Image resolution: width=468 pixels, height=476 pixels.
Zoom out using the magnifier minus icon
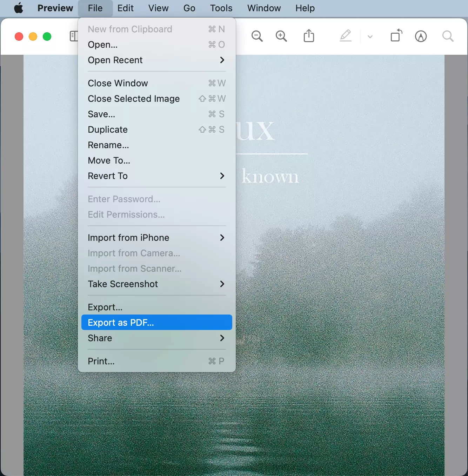tap(257, 36)
